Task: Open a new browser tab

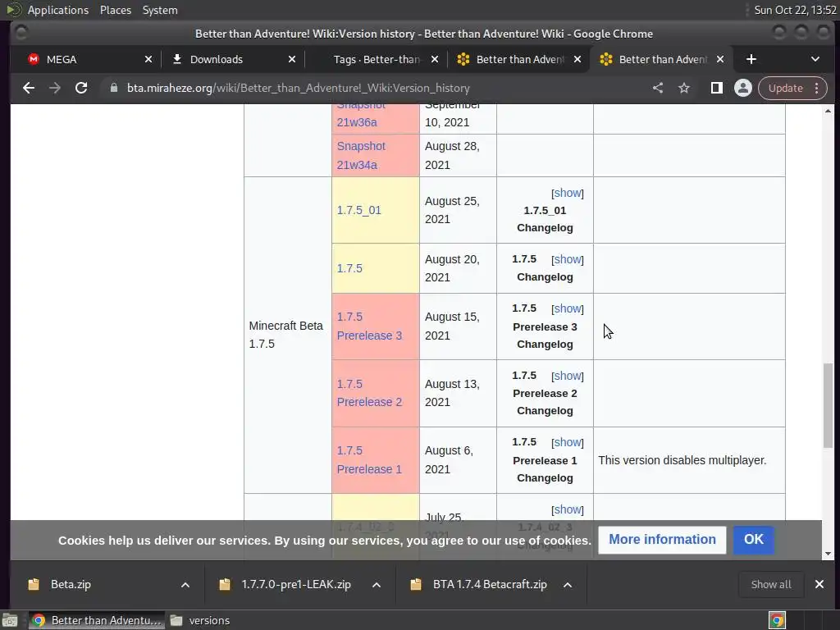Action: [751, 59]
